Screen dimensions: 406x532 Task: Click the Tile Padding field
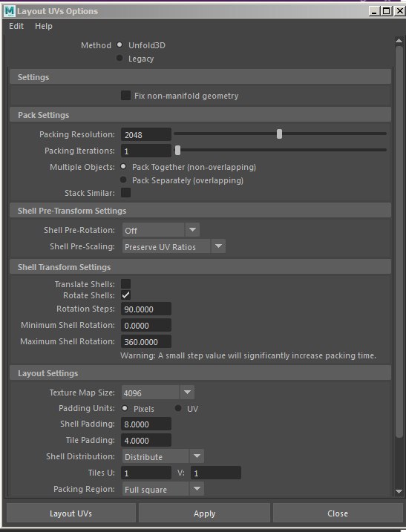click(x=146, y=440)
